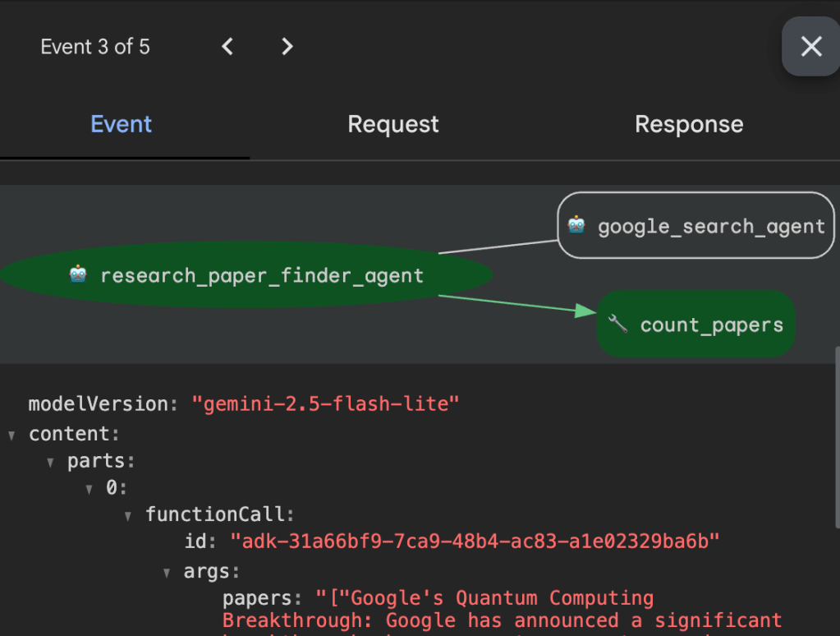Click the google_search_agent robot icon
The width and height of the screenshot is (840, 636).
(577, 226)
